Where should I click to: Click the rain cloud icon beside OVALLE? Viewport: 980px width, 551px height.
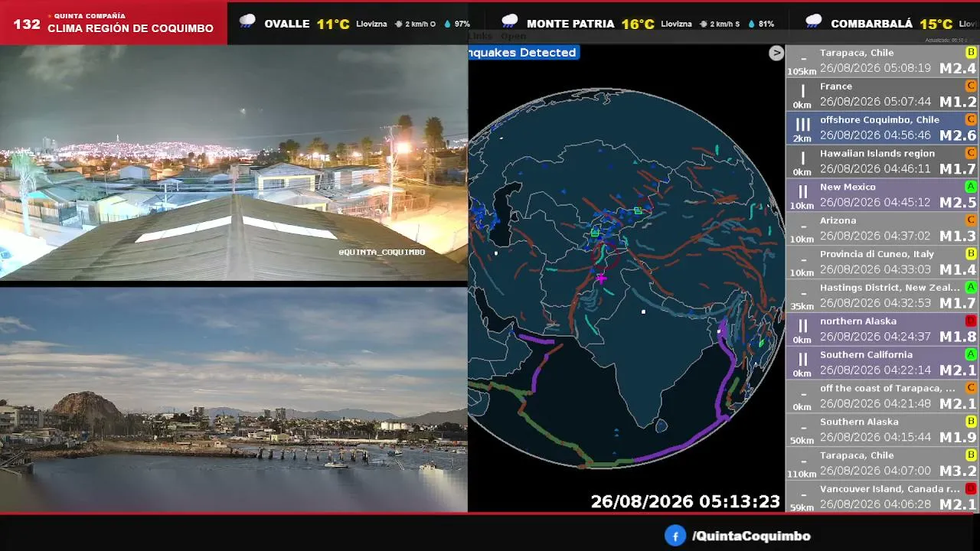(x=247, y=21)
